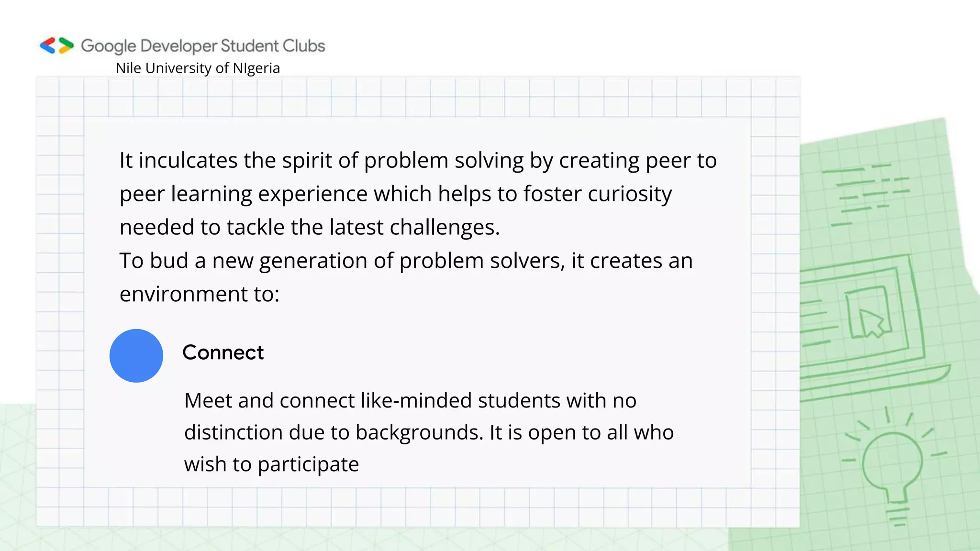Click the lightbulb sketch illustration
Screen dimensions: 980x551
tap(892, 462)
